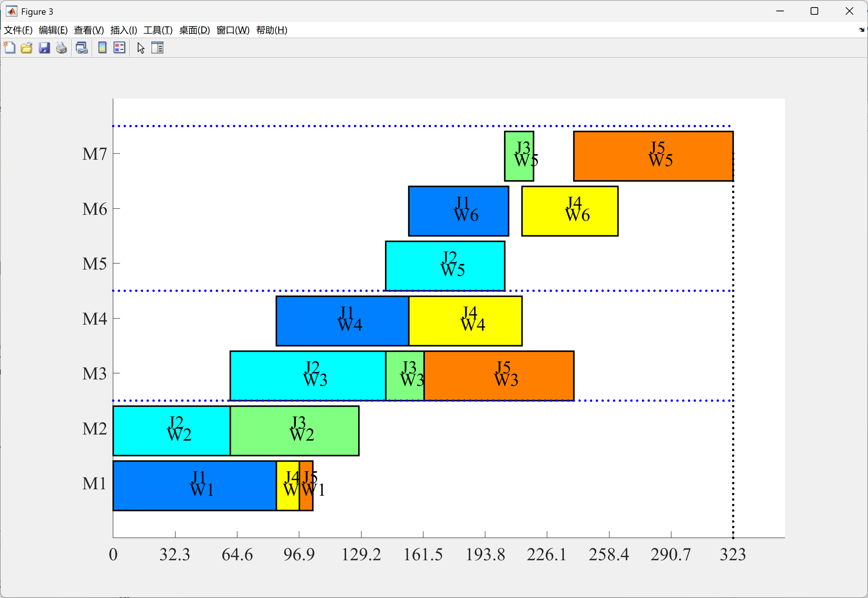Save the figure using the floppy disk icon

pyautogui.click(x=44, y=48)
